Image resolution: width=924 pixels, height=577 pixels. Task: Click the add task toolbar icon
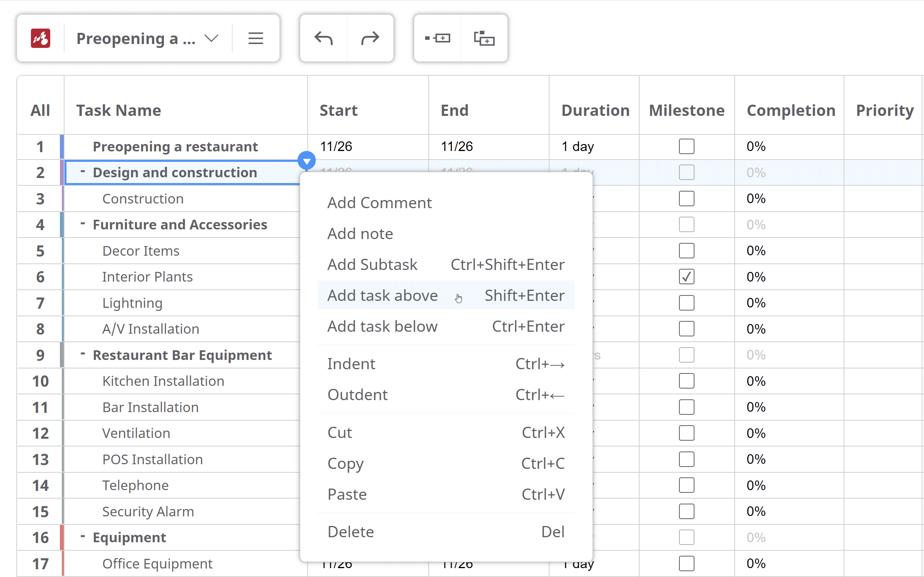click(x=437, y=38)
